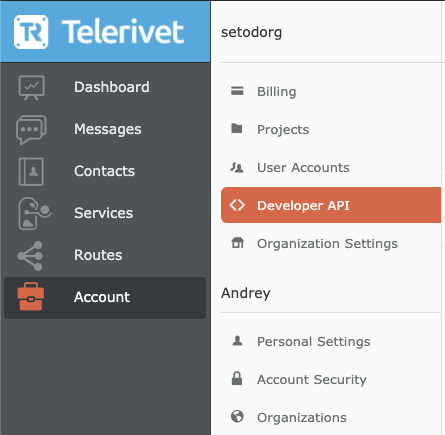Click the setodorg organization heading

coord(252,32)
